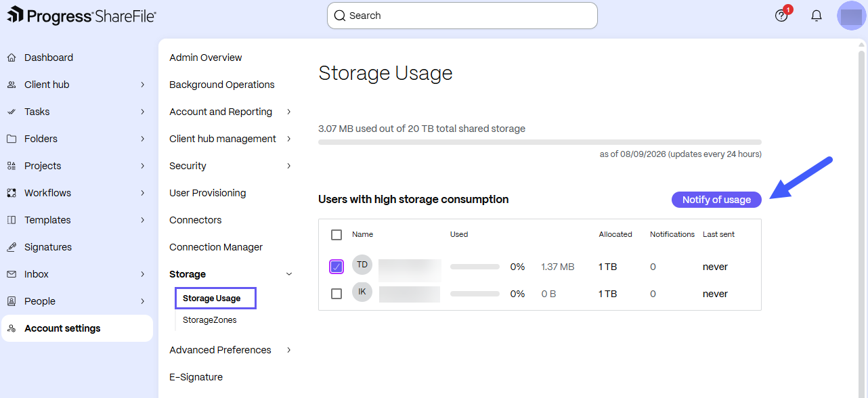Image resolution: width=868 pixels, height=398 pixels.
Task: Click the Allocated column header
Action: pos(615,234)
